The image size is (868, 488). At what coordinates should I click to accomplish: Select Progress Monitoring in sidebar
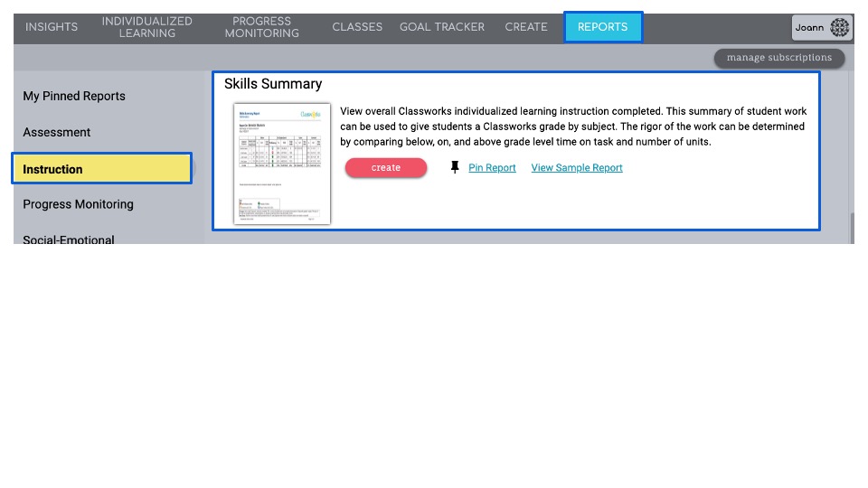click(x=78, y=204)
